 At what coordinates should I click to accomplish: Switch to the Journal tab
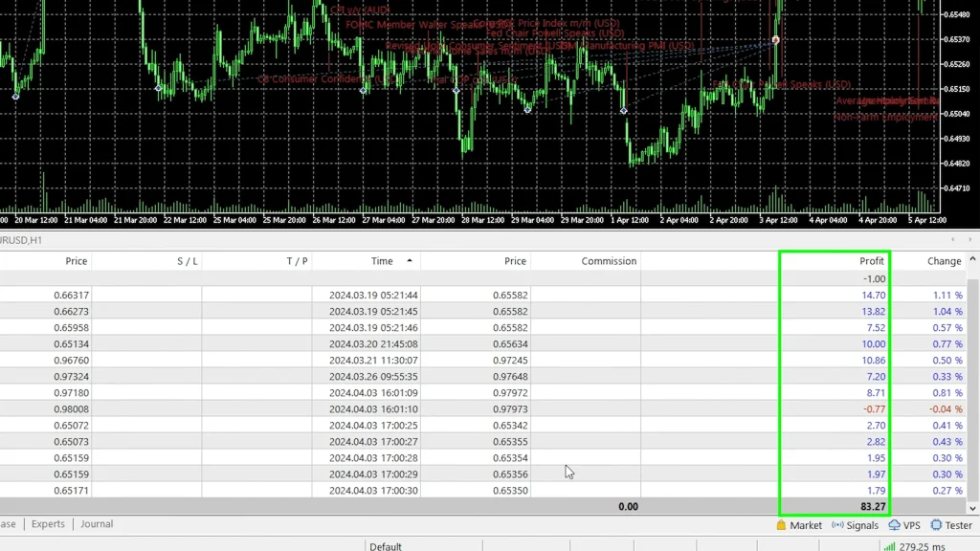(97, 524)
